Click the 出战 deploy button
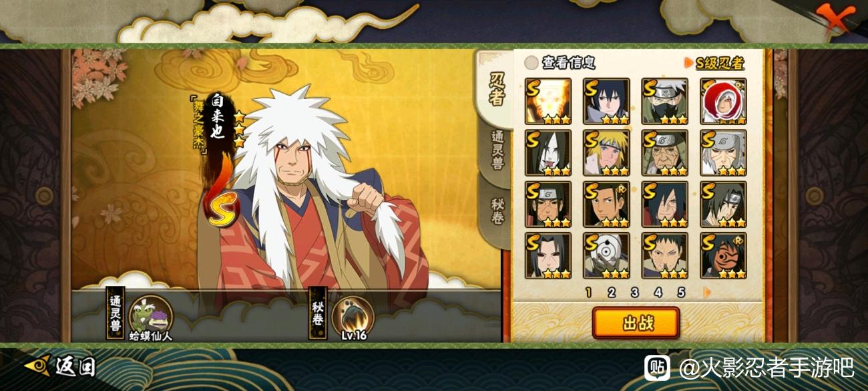The width and height of the screenshot is (868, 391). (x=636, y=323)
